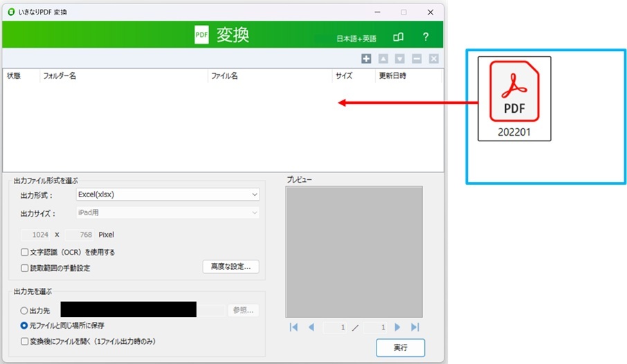Viewport: 627px width, 364px height.
Task: Expand the 出力形式 Excel(xlsx) dropdown
Action: [x=167, y=195]
